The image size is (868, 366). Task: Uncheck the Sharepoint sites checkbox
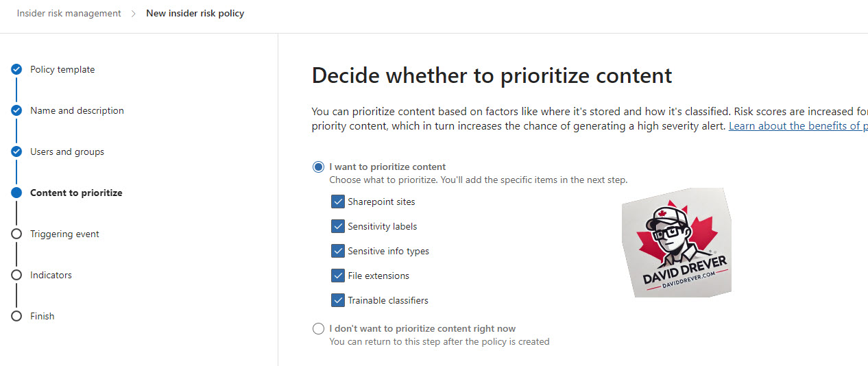coord(337,202)
